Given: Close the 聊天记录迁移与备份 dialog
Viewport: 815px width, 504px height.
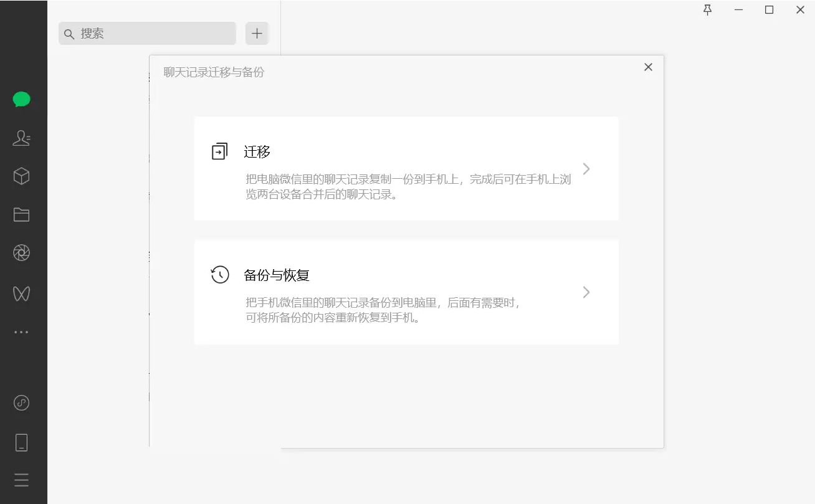Looking at the screenshot, I should [648, 67].
